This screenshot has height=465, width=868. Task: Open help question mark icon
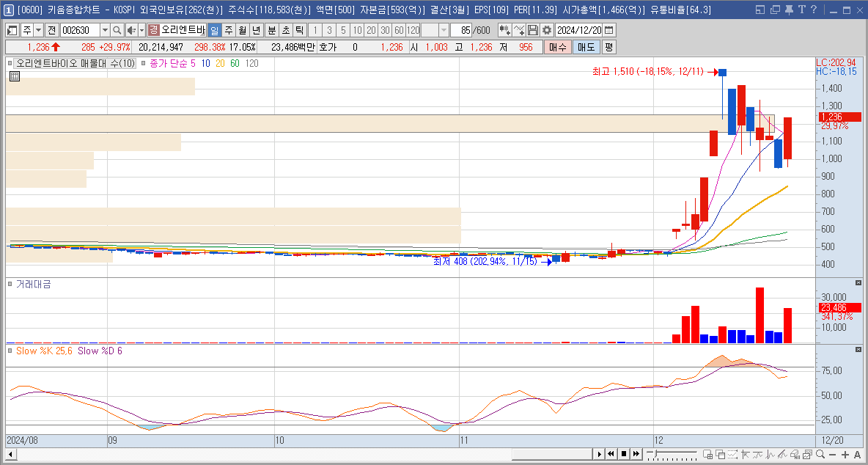[x=813, y=10]
